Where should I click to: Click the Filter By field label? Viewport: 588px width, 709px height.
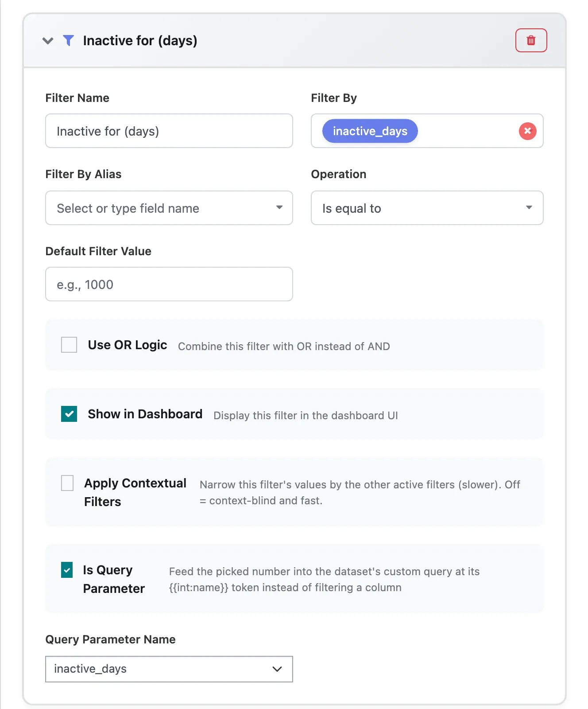click(x=334, y=98)
